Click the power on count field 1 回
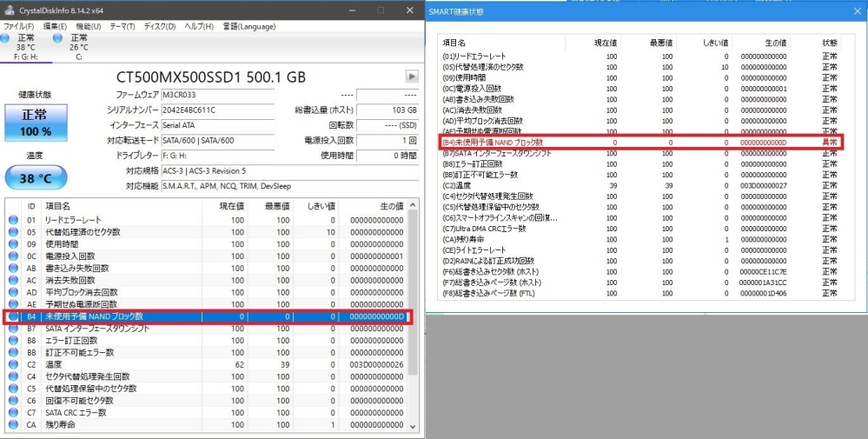868x439 pixels. [388, 141]
